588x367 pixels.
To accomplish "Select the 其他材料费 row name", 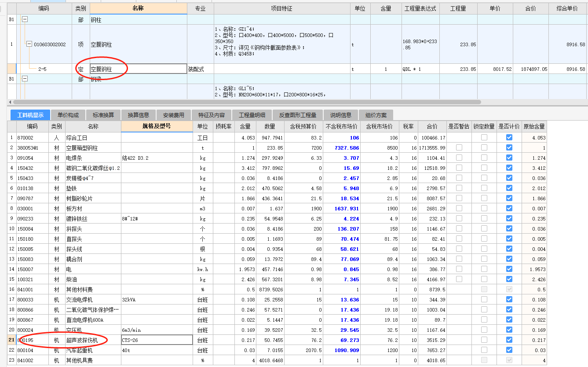I will [93, 289].
